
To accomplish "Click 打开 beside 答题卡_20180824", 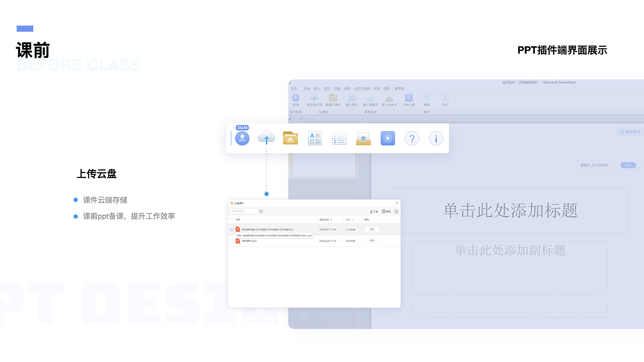I will (628, 165).
